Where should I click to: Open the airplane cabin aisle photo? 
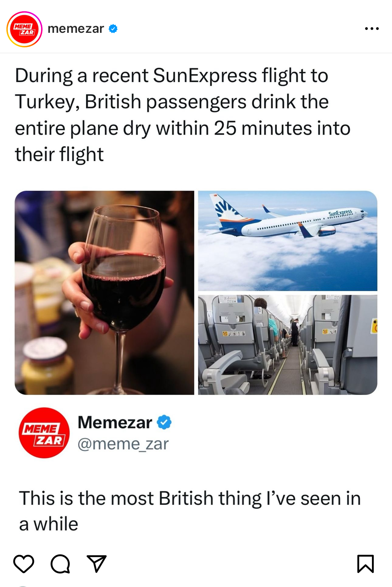[x=287, y=345]
